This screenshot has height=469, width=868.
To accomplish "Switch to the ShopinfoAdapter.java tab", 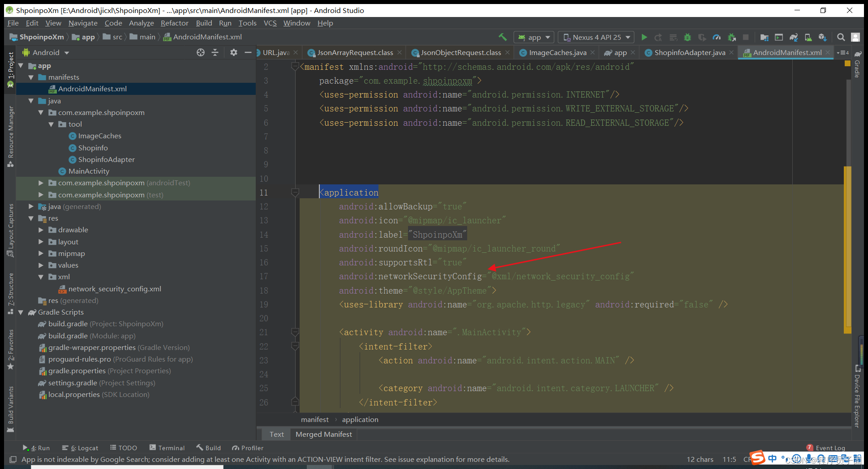I will (x=685, y=52).
